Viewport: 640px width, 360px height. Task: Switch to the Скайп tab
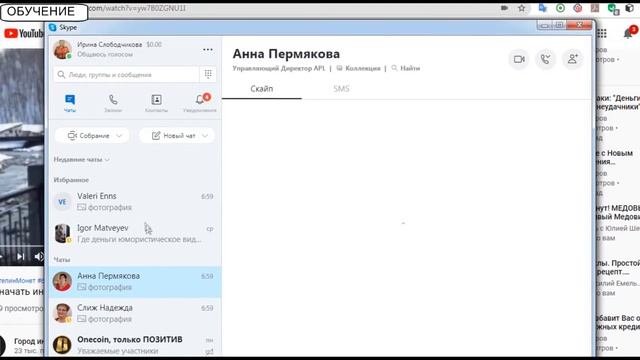pyautogui.click(x=262, y=89)
